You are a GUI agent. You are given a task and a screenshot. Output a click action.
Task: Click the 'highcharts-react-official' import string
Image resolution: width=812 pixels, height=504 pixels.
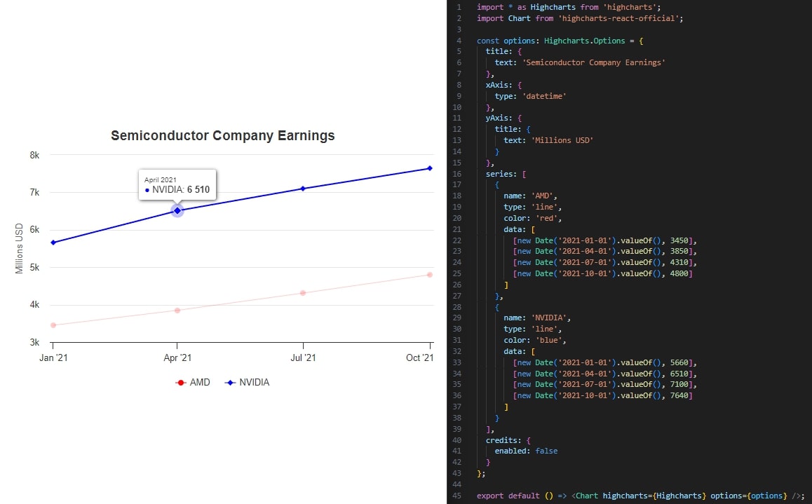[x=618, y=19]
